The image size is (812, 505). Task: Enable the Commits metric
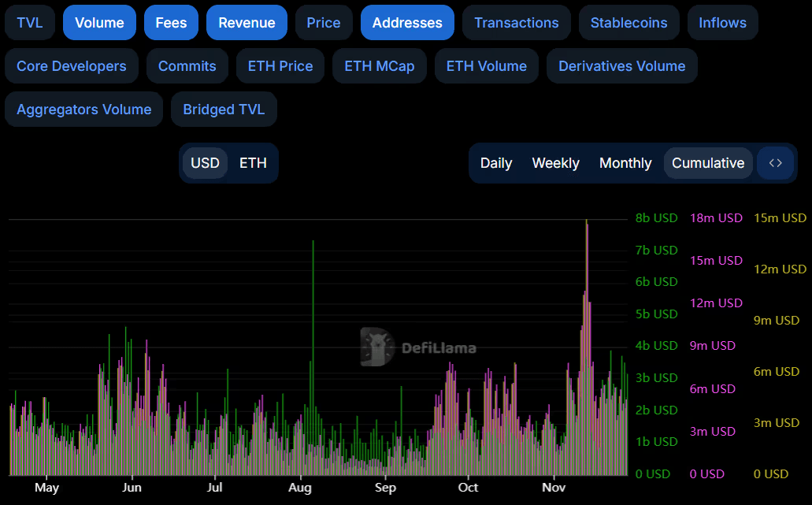pos(187,66)
